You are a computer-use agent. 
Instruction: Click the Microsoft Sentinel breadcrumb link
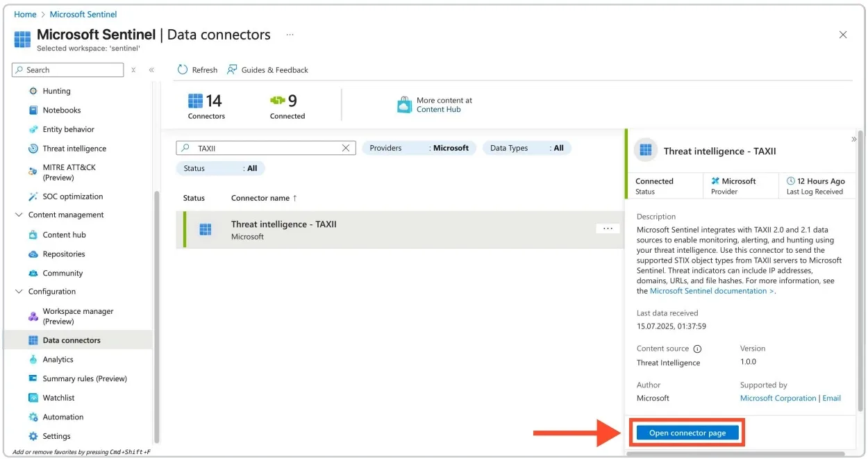tap(83, 15)
